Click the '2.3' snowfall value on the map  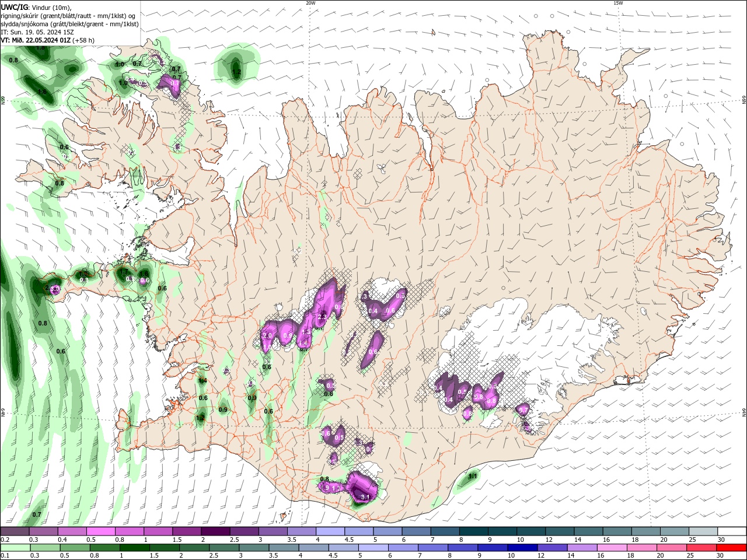pyautogui.click(x=322, y=317)
